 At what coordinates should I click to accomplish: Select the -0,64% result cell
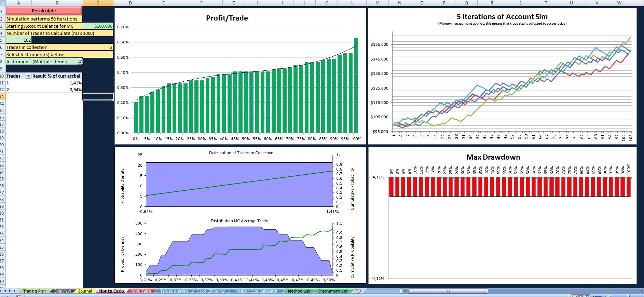[x=57, y=90]
